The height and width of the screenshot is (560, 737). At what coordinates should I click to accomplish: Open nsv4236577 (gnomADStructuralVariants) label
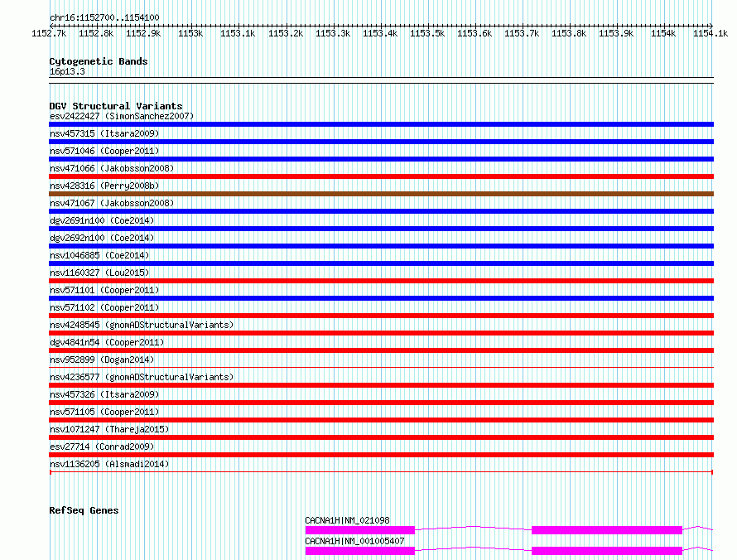click(x=142, y=377)
